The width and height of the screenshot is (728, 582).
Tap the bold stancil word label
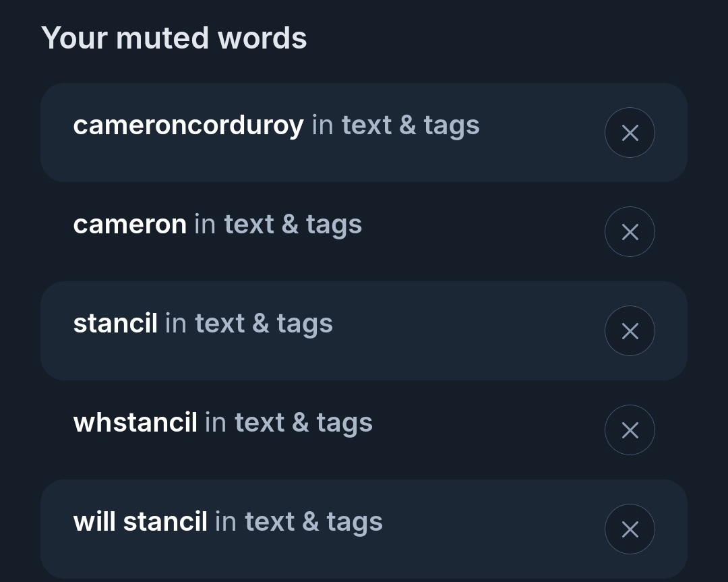(x=115, y=324)
